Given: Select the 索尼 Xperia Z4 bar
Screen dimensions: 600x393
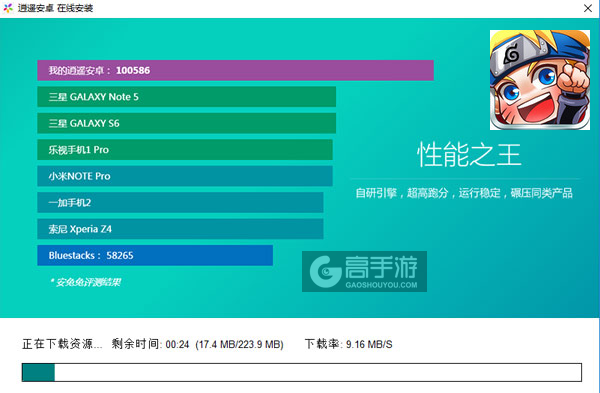Looking at the screenshot, I should coord(180,229).
